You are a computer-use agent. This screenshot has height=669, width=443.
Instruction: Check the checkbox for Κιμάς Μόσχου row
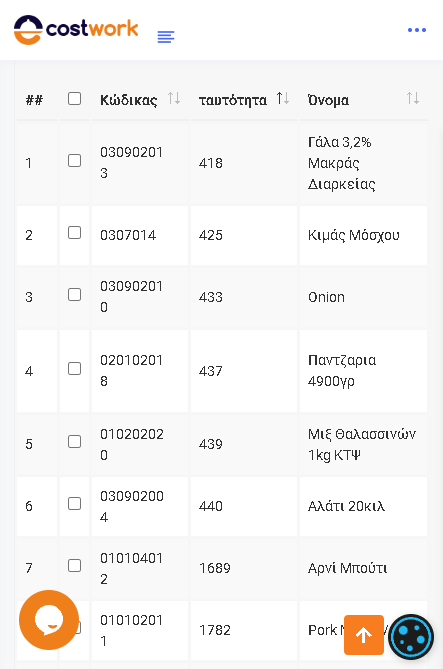pyautogui.click(x=74, y=233)
